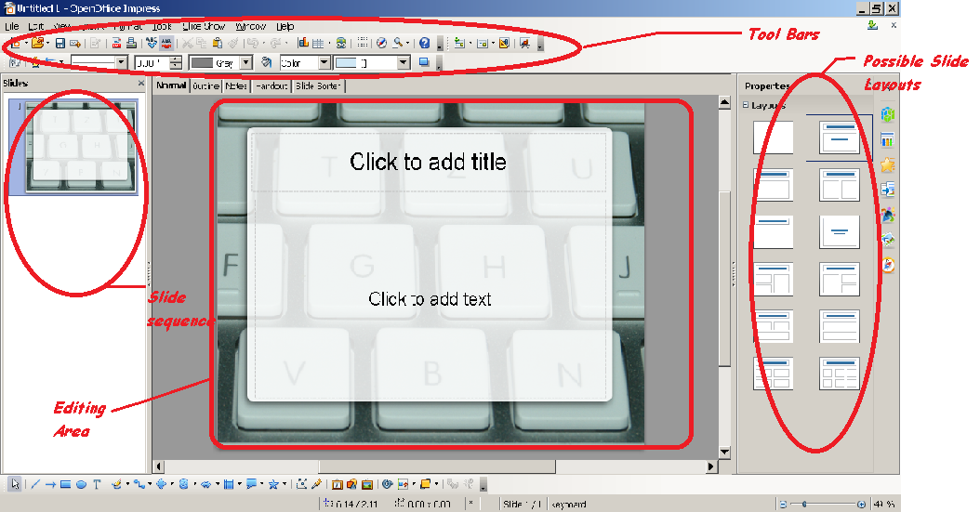Click the Export as PDF icon

coord(116,43)
